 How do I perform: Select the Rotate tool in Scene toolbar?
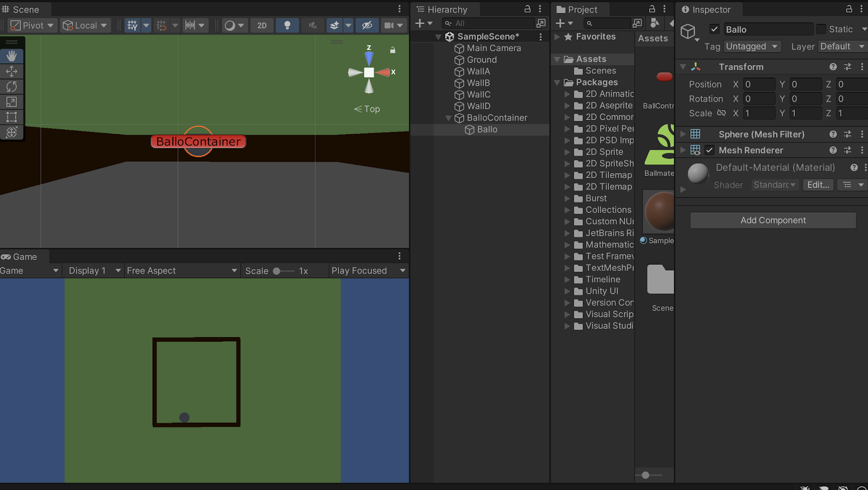[11, 87]
